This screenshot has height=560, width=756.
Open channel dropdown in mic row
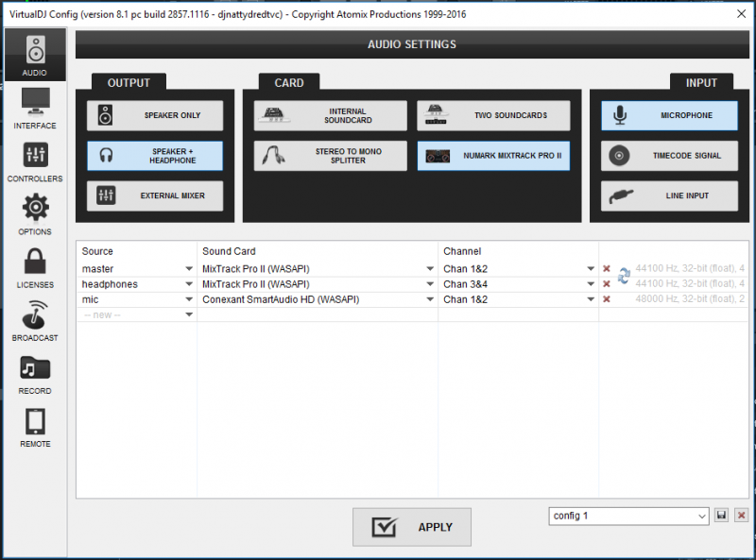[591, 299]
